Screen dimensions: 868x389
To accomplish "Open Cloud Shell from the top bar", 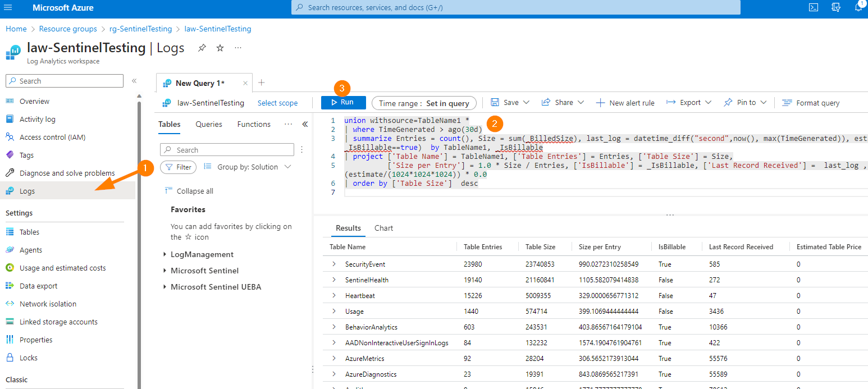I will 813,7.
